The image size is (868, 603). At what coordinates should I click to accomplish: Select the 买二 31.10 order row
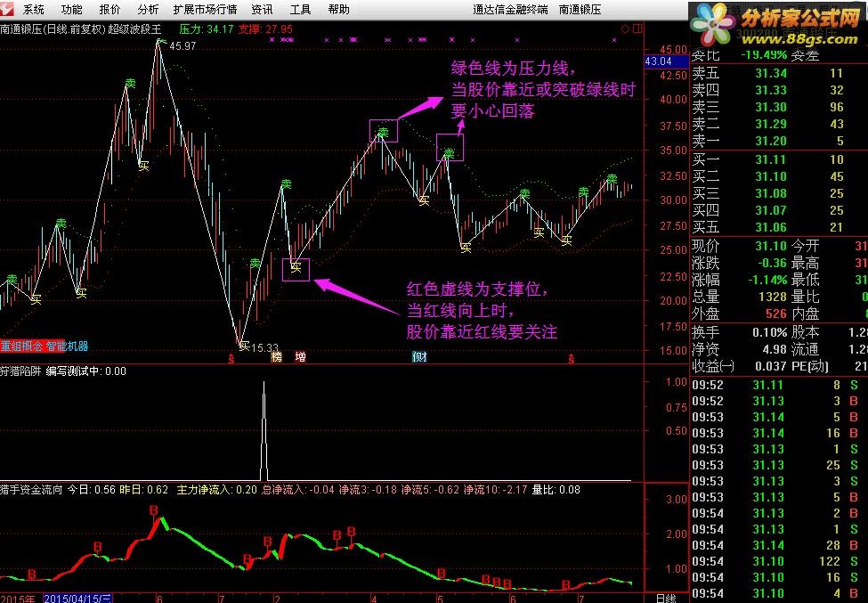pos(779,176)
